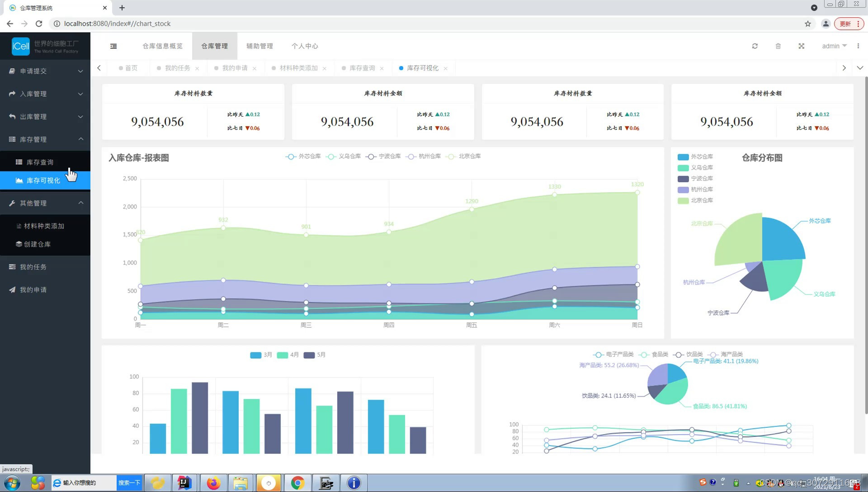Click the Windows Start button
This screenshot has width=868, height=492.
(12, 483)
